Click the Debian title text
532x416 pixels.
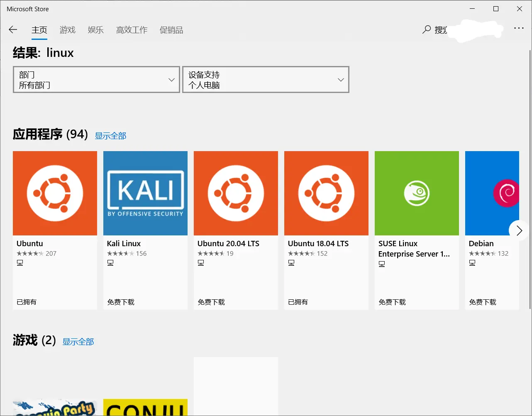(481, 244)
